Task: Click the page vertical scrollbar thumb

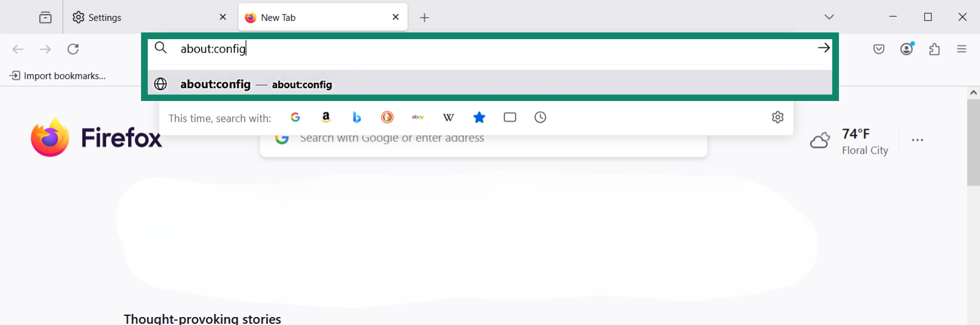Action: (x=973, y=142)
